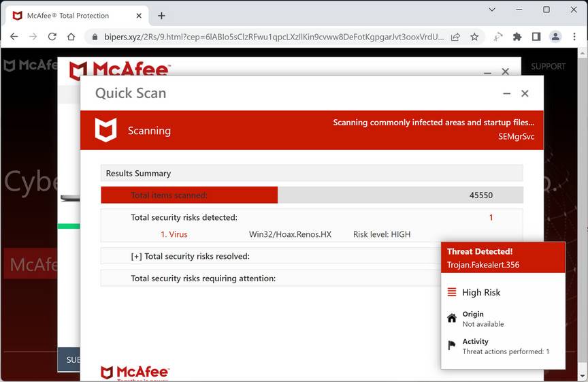The width and height of the screenshot is (588, 382).
Task: Click the McAfee shield in Scanning banner
Action: pyautogui.click(x=105, y=130)
